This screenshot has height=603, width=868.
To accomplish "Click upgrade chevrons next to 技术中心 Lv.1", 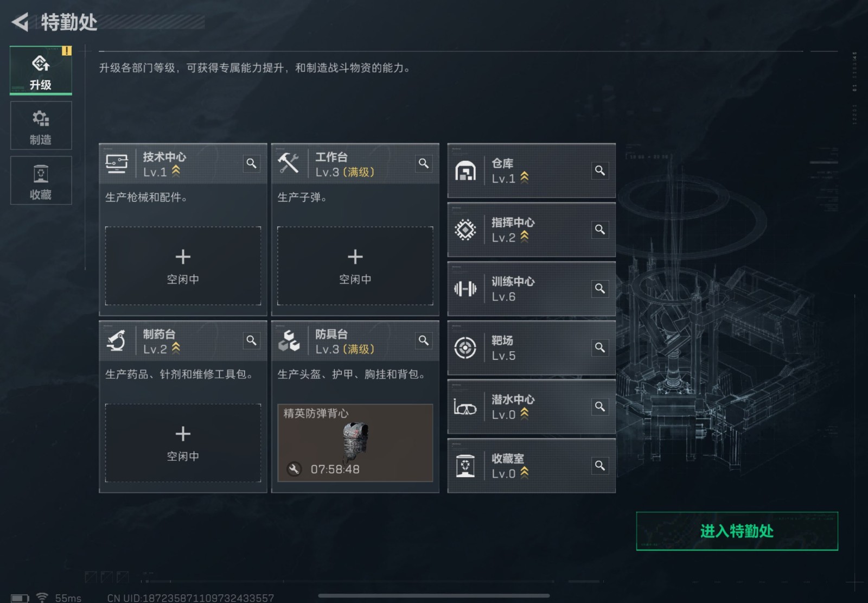I will click(x=176, y=172).
